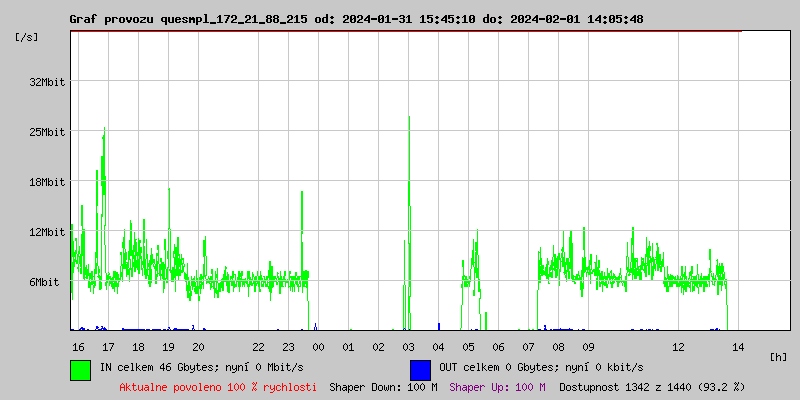
Task: Click red 'Aktualne povoleno 100 % rychlosti' text
Action: pyautogui.click(x=218, y=387)
